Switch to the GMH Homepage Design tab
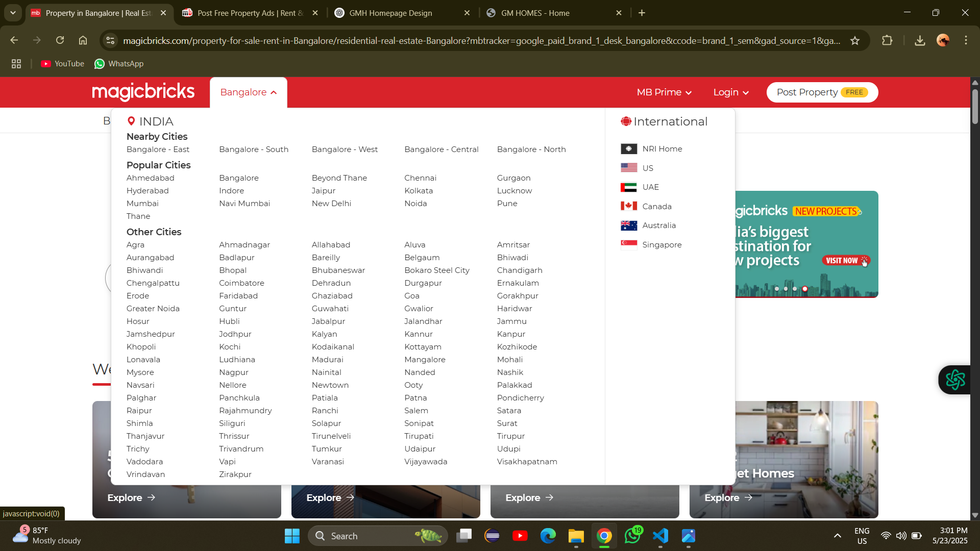 pos(390,13)
